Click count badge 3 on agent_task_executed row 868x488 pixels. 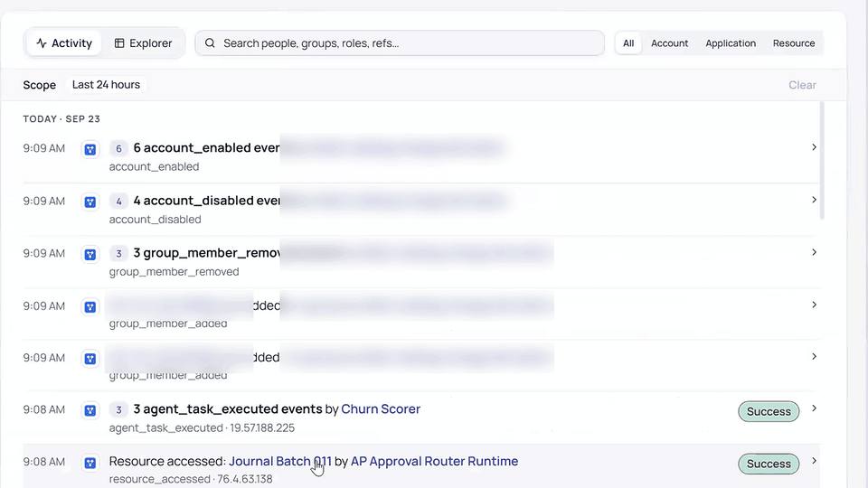(118, 409)
